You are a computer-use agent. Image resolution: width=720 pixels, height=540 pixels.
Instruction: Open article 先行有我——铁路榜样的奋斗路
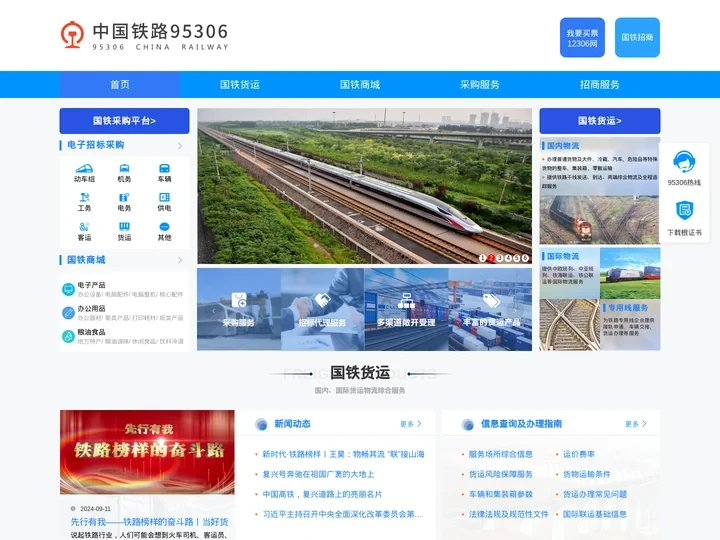click(x=149, y=522)
